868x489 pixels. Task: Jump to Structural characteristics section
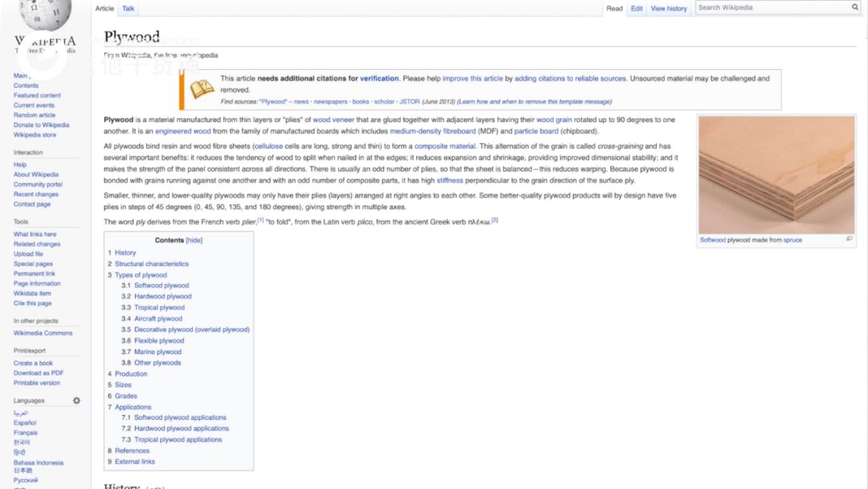point(152,264)
